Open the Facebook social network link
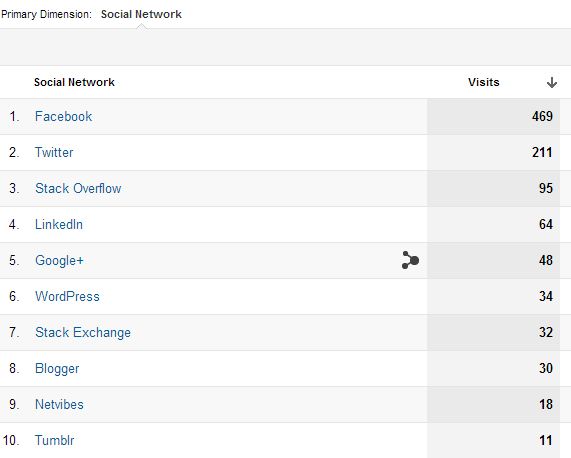 [x=63, y=117]
